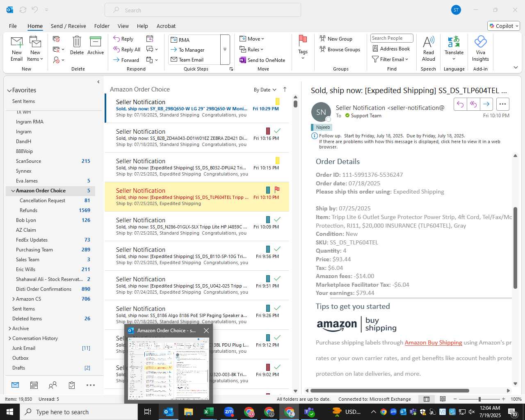Screen dimensions: 525x420
Task: Open the Filter Email dropdown
Action: click(390, 59)
